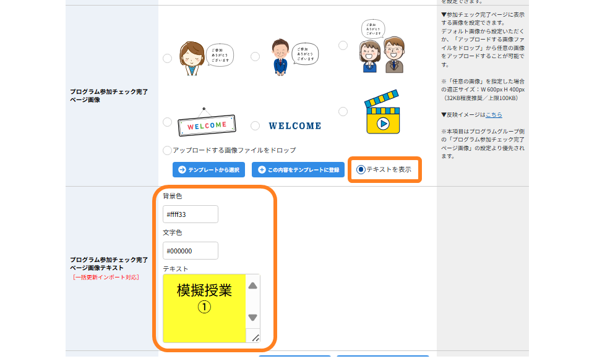Viewport: 597px width, 364px height.
Task: Choose the plain WELCOME text image option
Action: click(255, 125)
